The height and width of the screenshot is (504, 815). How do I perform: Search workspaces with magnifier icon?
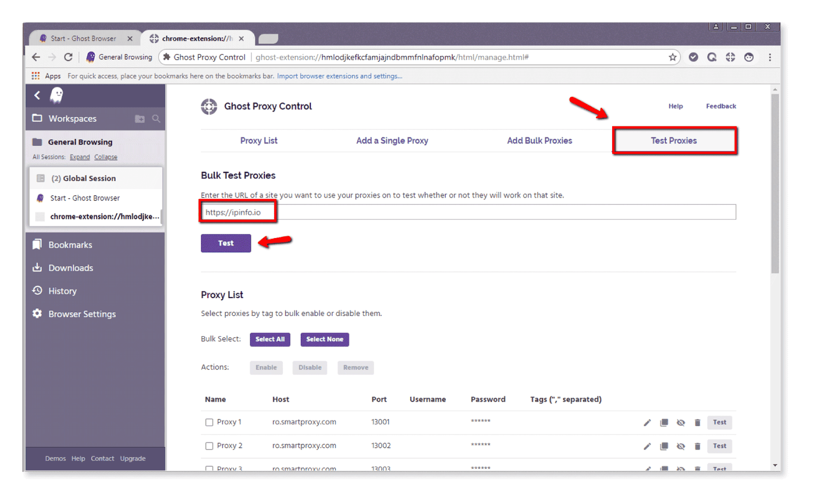point(156,119)
